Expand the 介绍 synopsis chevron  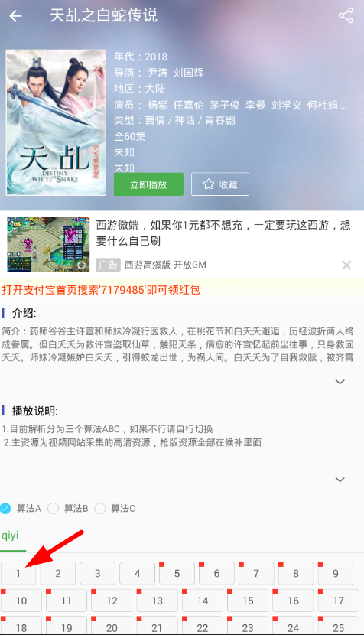pos(340,382)
